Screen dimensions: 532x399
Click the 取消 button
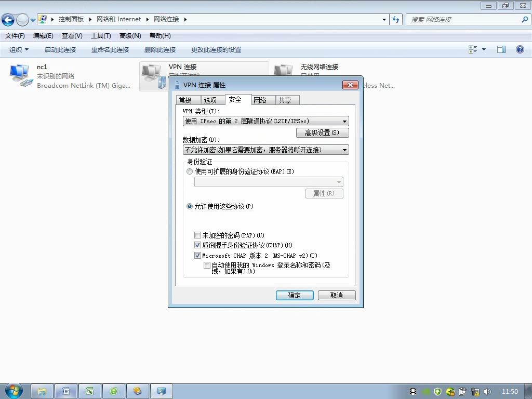click(x=337, y=295)
